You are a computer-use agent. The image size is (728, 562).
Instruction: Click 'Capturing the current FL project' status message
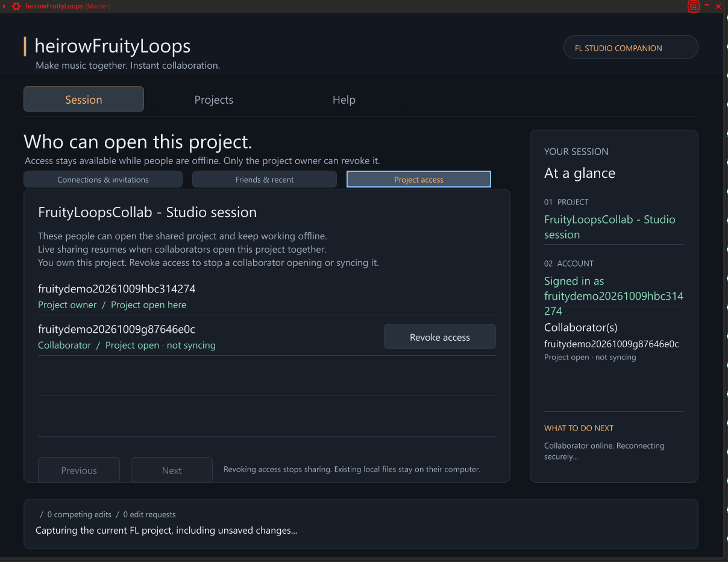tap(166, 531)
